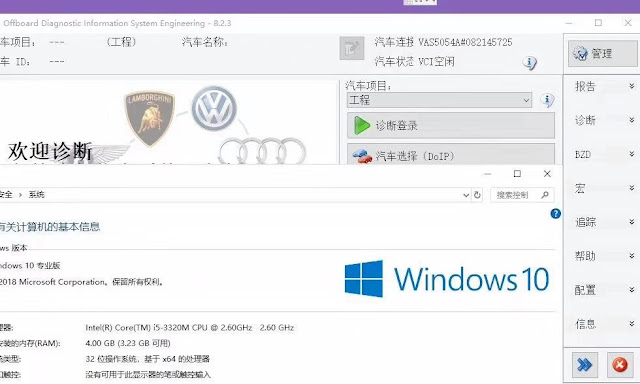The image size is (640, 384).
Task: Click the 有关计算机的基本信息 heading
Action: point(49,226)
